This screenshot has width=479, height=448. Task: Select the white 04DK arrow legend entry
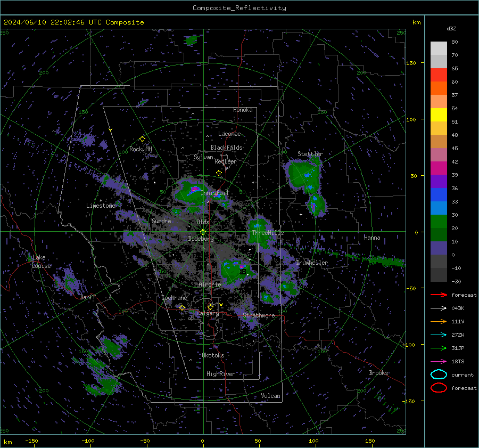click(439, 308)
